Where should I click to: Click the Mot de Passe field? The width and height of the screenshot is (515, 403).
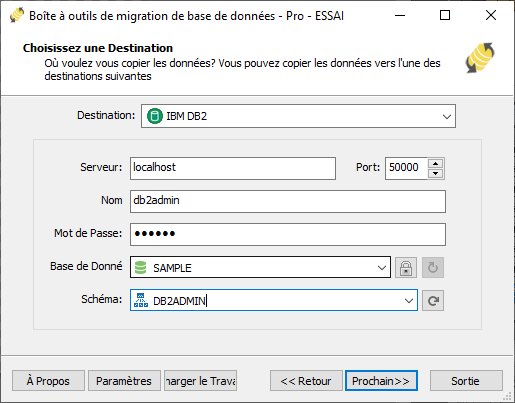[x=288, y=234]
